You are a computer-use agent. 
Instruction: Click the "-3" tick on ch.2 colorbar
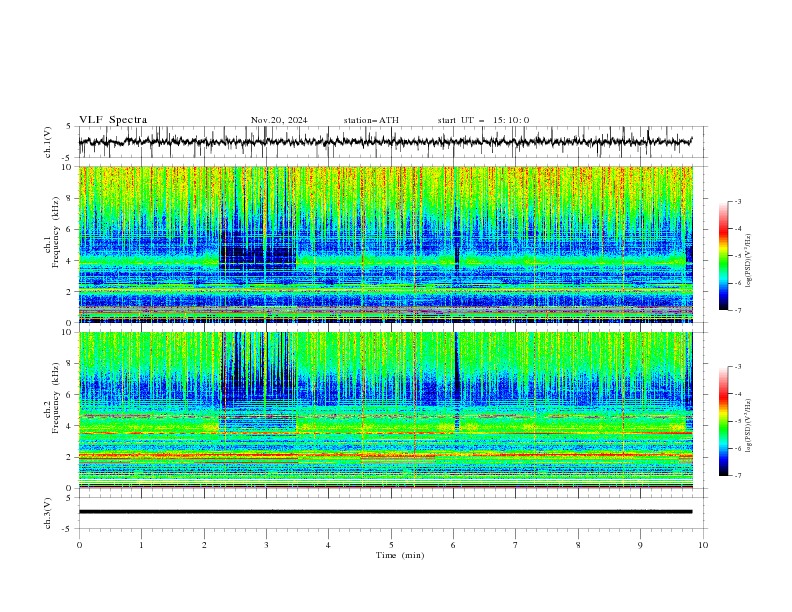tap(738, 367)
